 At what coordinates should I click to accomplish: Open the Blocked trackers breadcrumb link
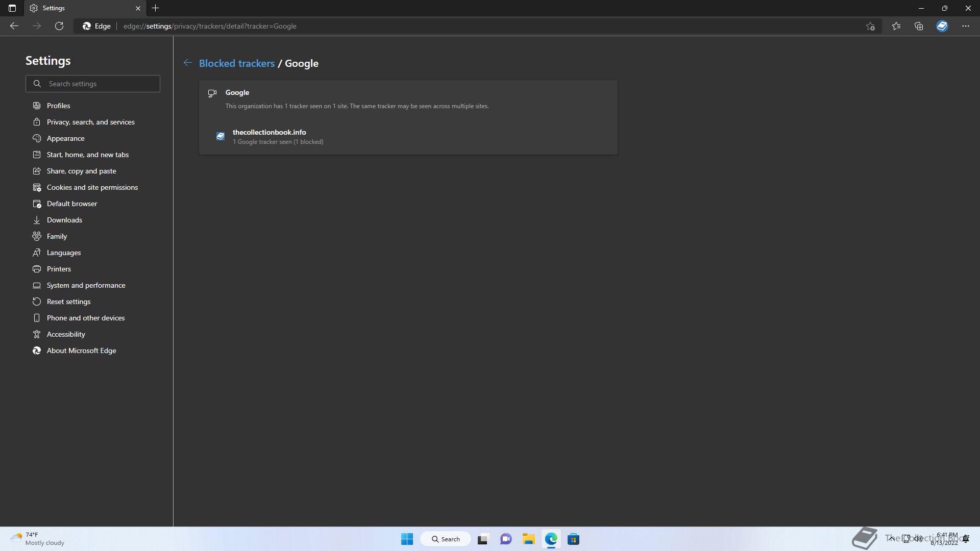click(x=237, y=63)
